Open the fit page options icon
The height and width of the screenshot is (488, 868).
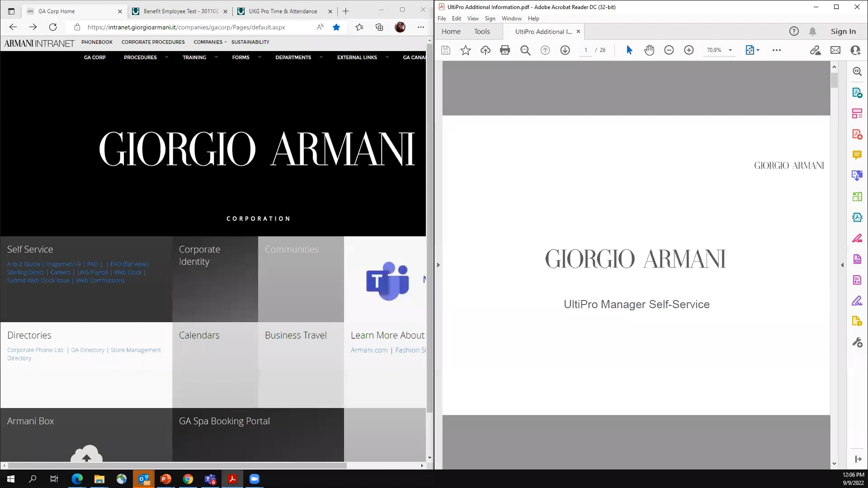pyautogui.click(x=752, y=50)
